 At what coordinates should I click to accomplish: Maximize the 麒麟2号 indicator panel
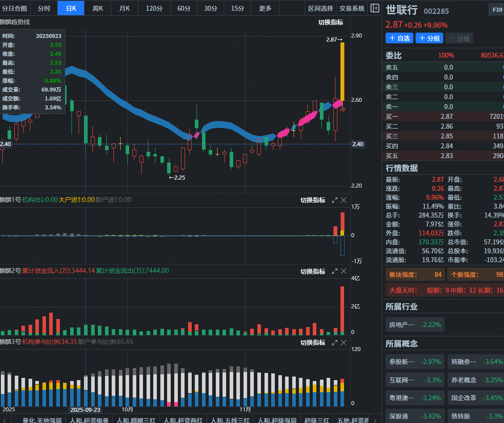click(334, 272)
